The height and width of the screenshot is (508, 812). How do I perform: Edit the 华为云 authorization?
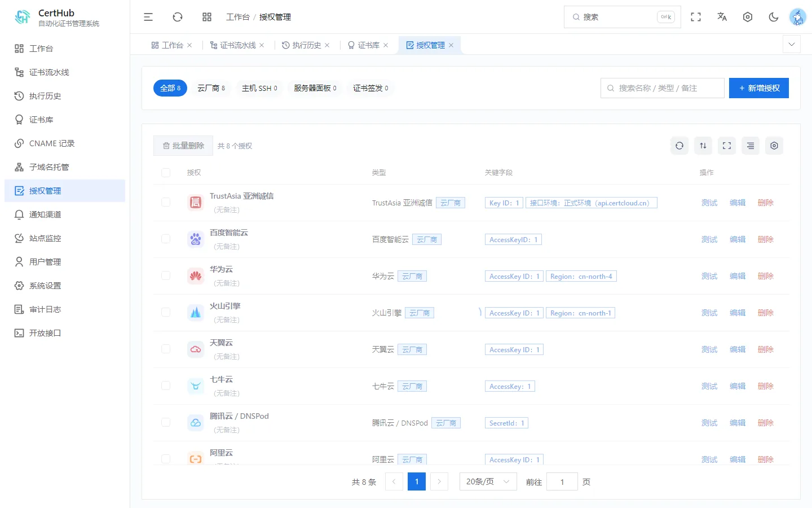coord(738,276)
